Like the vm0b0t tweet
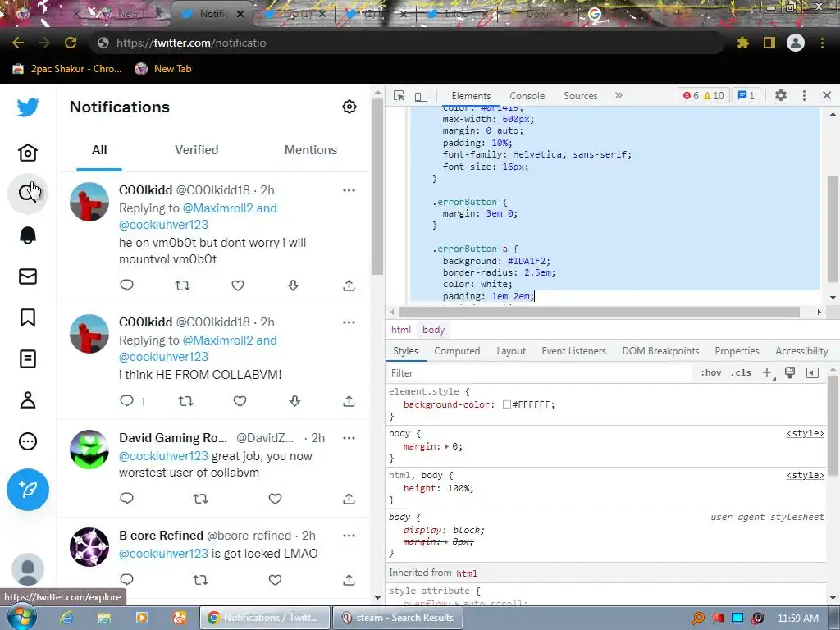840x630 pixels. (x=238, y=285)
